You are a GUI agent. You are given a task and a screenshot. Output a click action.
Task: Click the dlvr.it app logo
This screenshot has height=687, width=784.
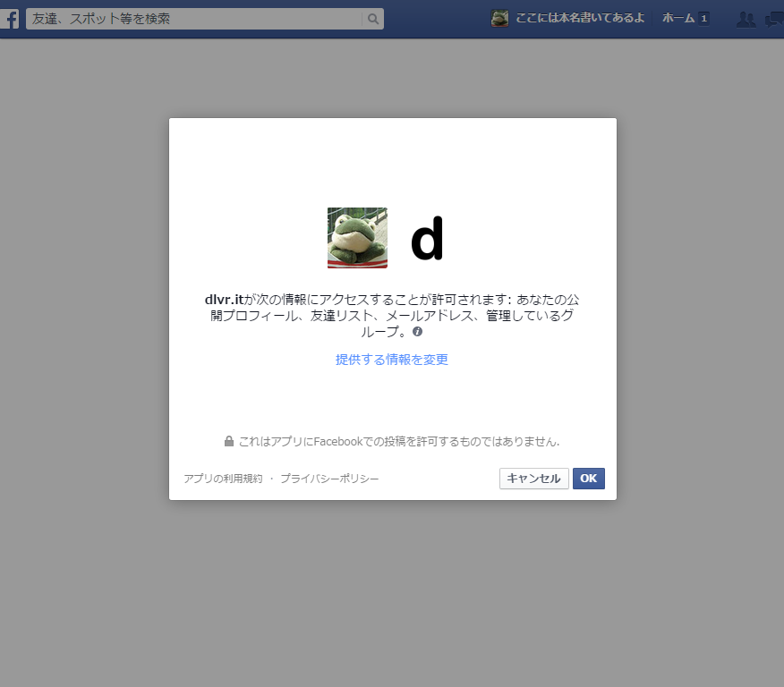(427, 238)
